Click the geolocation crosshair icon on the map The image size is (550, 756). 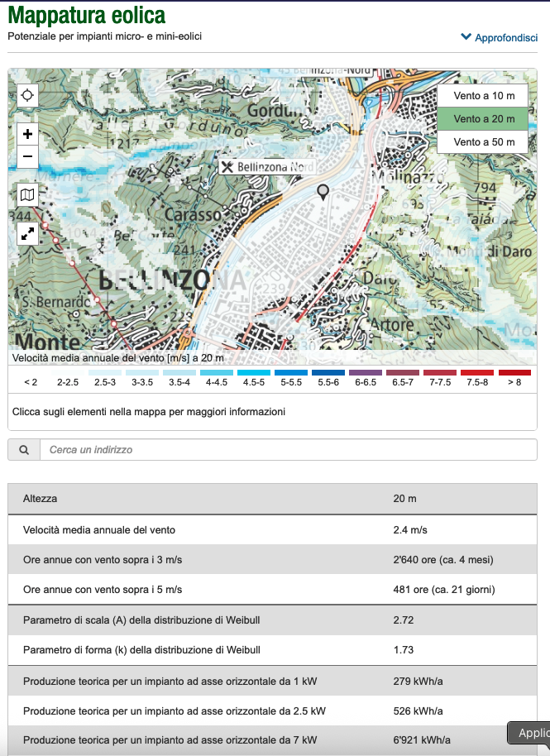click(27, 95)
